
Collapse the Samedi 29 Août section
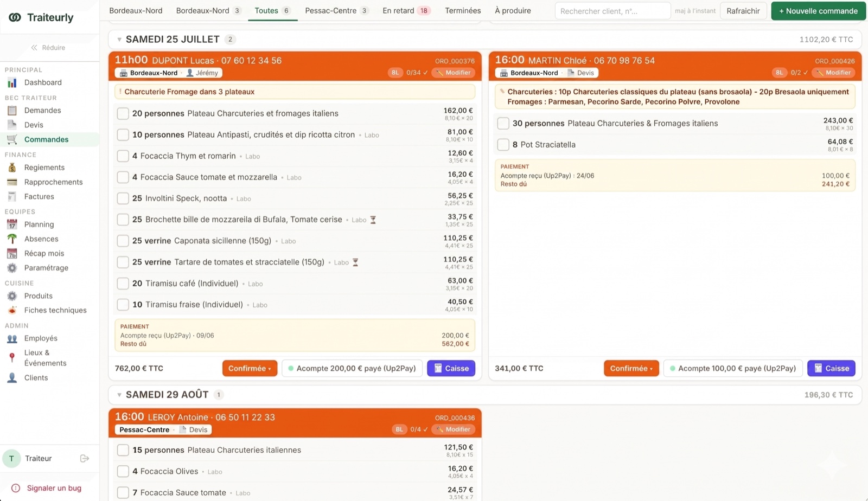[119, 395]
